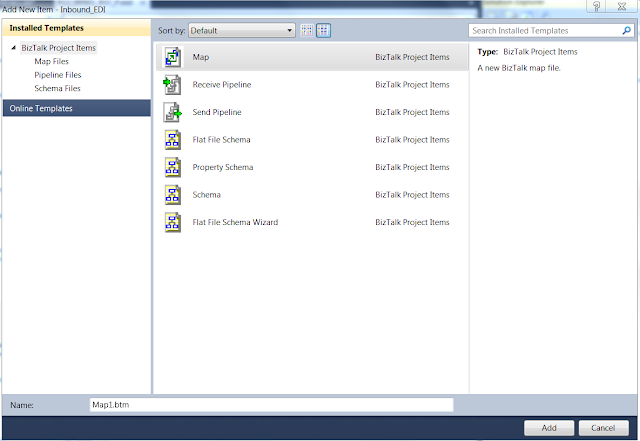Open the Online Templates section

[77, 108]
